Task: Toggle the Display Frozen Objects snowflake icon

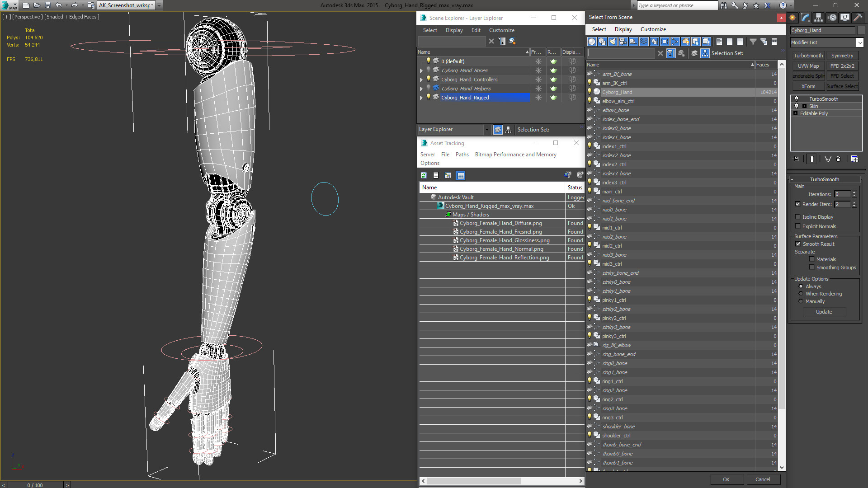Action: [696, 42]
